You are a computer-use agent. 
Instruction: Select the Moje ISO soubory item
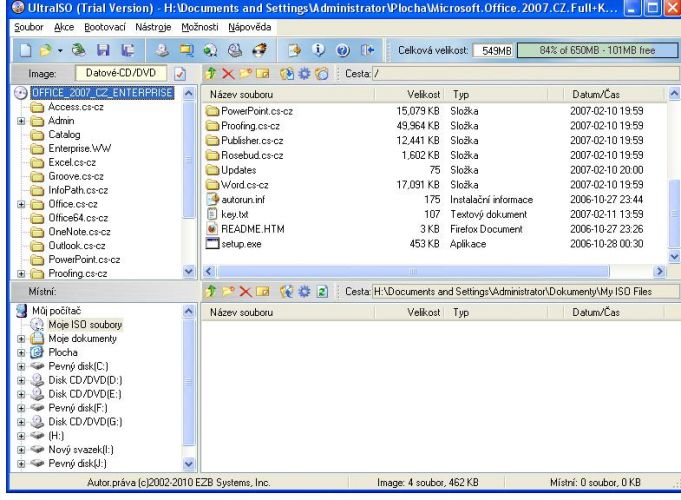pyautogui.click(x=85, y=325)
